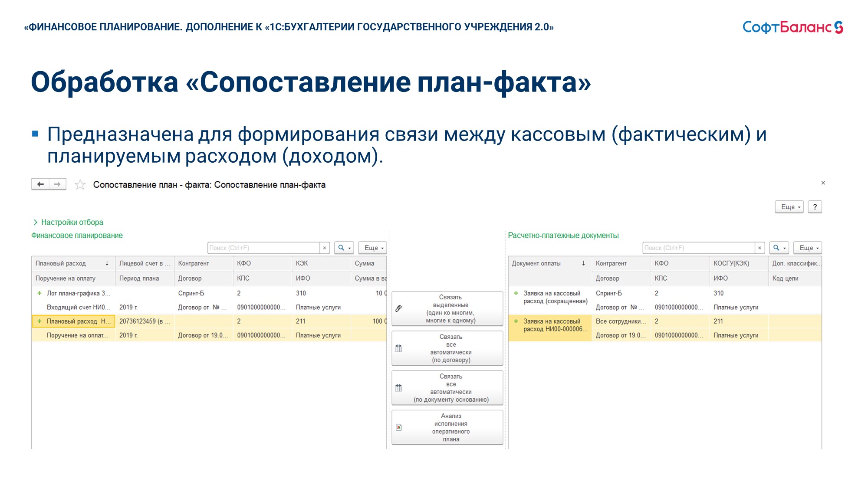Add form to favorites with star icon
The width and height of the screenshot is (868, 488).
click(x=80, y=185)
